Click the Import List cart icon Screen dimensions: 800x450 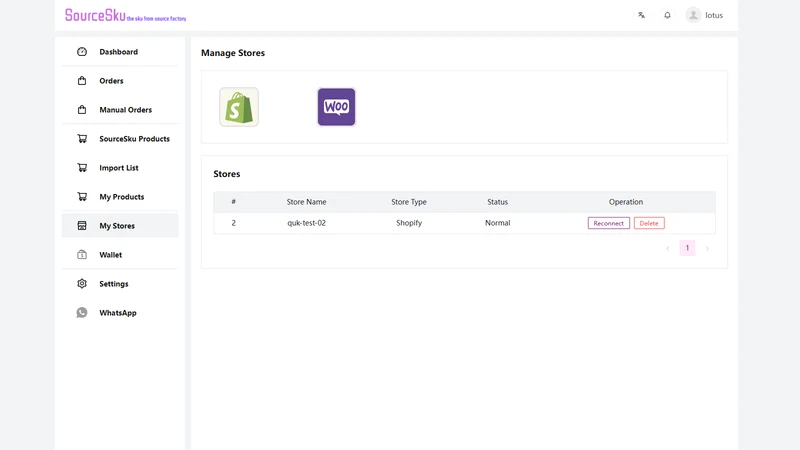tap(82, 167)
